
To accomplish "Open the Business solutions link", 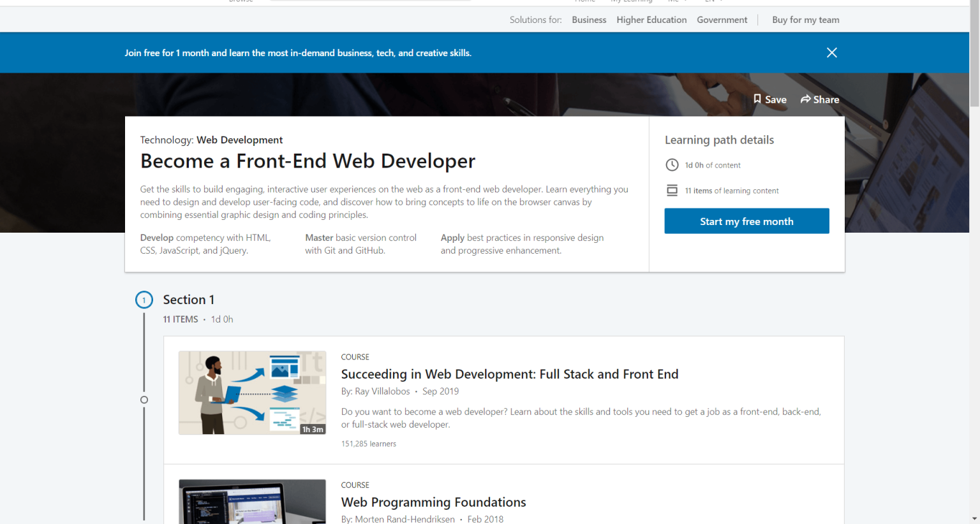I will pyautogui.click(x=588, y=20).
